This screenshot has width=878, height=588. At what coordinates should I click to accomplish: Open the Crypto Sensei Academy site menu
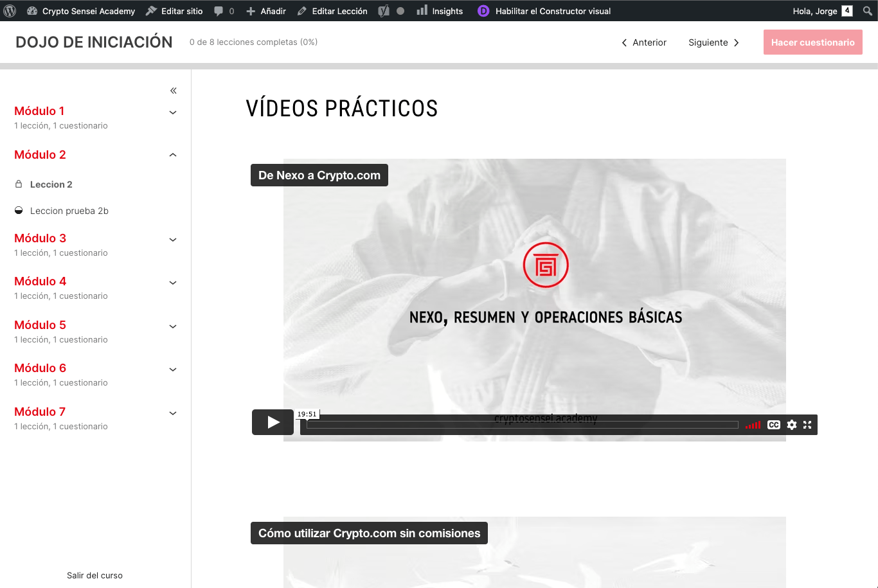click(x=81, y=11)
